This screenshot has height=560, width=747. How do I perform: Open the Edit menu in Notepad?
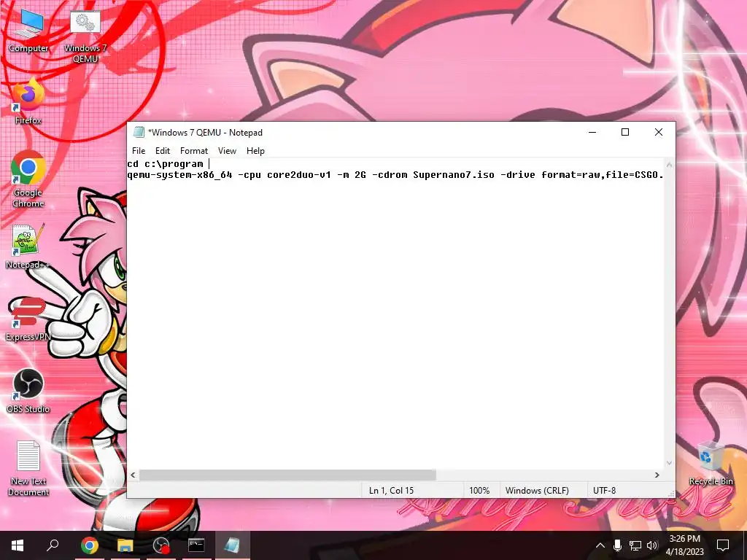[x=163, y=151]
